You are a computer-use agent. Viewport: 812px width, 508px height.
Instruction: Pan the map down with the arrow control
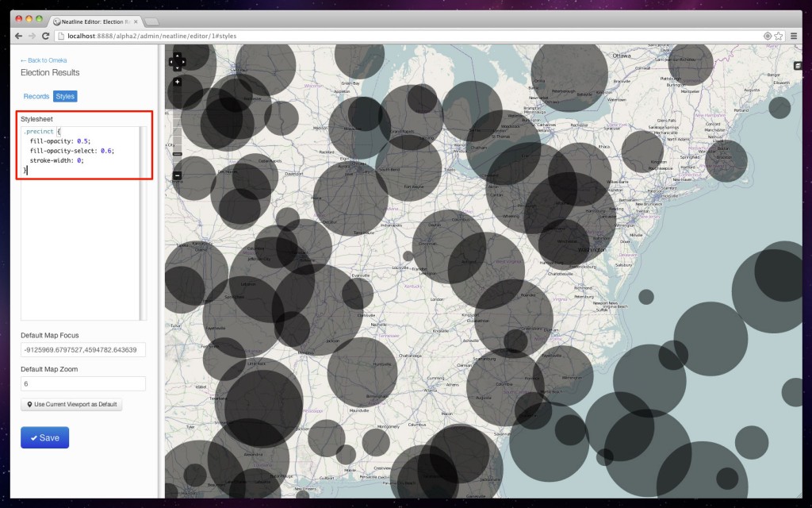(x=177, y=68)
